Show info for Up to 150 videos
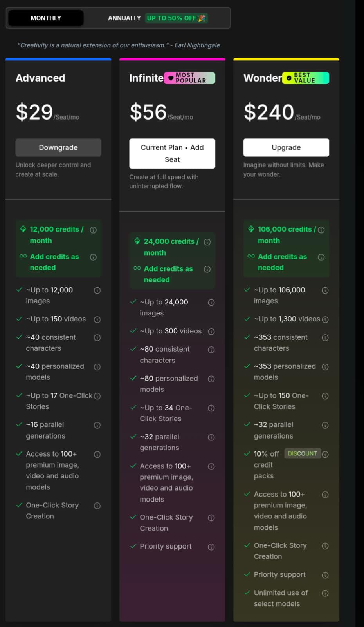 click(x=97, y=319)
